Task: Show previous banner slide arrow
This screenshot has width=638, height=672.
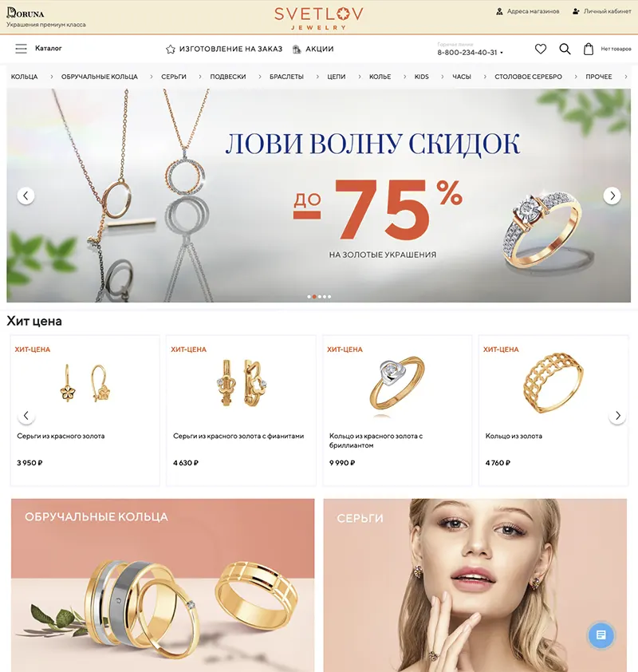Action: pos(26,196)
